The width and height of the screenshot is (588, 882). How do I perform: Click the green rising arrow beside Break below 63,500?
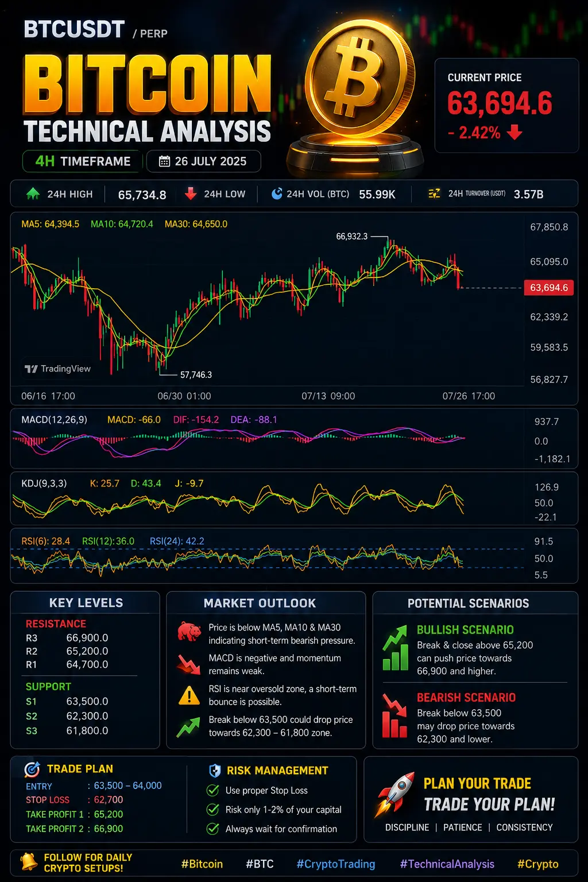point(188,726)
